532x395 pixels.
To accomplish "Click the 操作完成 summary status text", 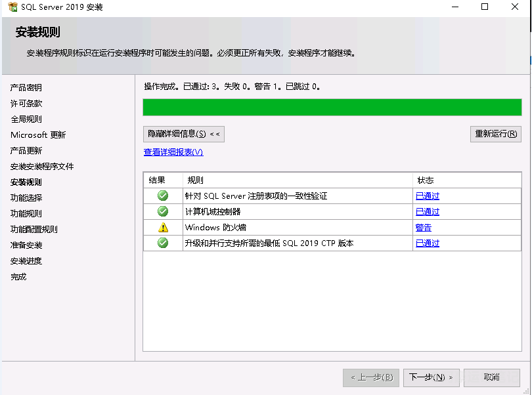I will click(x=232, y=87).
